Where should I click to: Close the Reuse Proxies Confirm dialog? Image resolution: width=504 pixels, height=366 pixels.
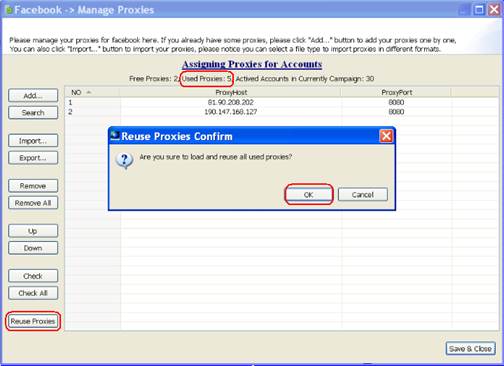tap(386, 136)
